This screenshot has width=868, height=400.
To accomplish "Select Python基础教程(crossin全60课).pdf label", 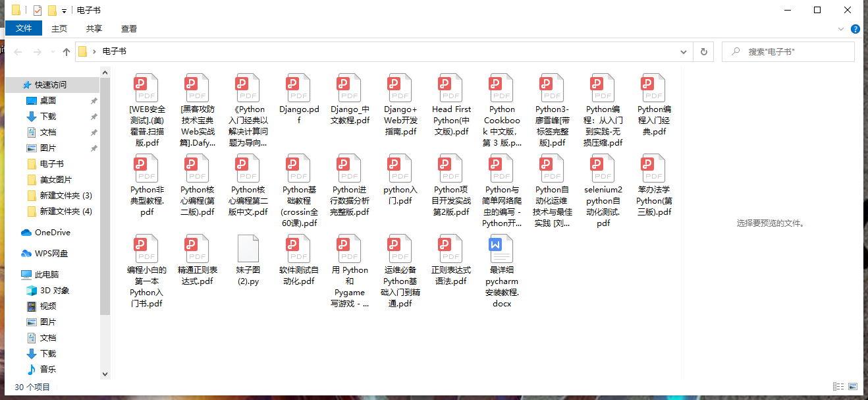I will (299, 206).
